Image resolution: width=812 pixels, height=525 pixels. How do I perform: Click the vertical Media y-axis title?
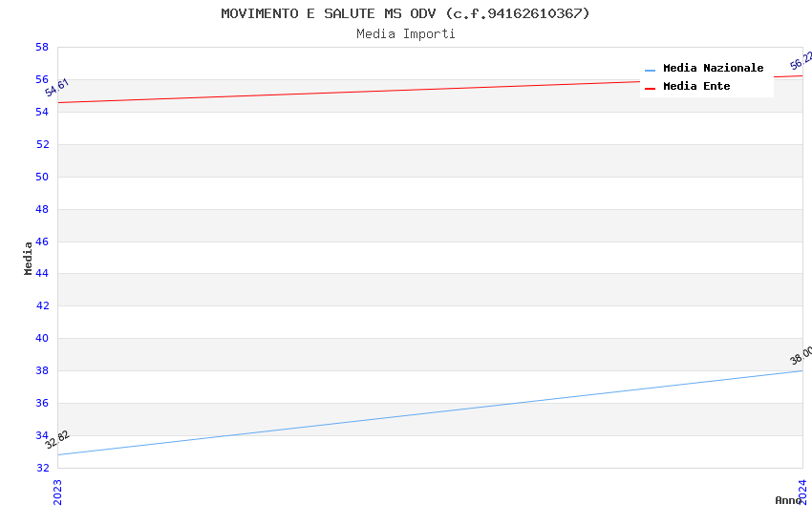29,258
